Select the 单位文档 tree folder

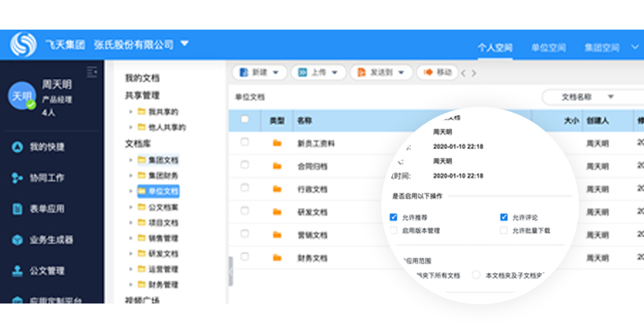click(159, 191)
